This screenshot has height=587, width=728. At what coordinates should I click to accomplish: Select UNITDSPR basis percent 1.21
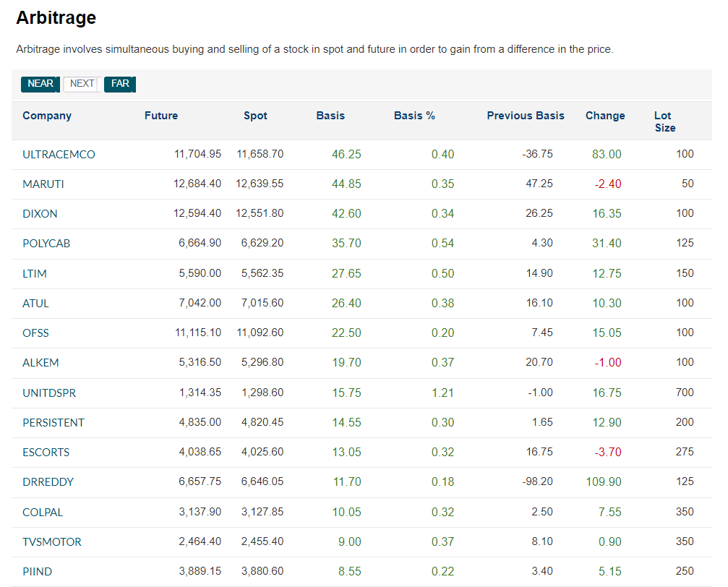click(443, 393)
